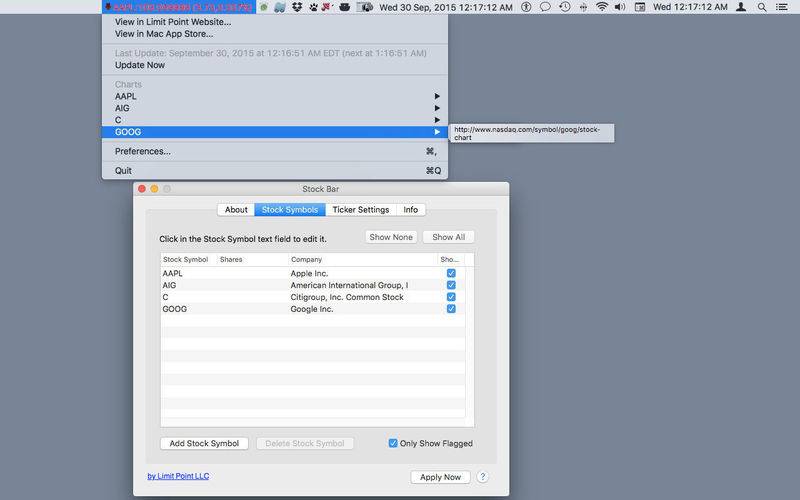Viewport: 800px width, 500px height.
Task: Toggle the Show checkbox for GOOG
Action: click(x=451, y=309)
